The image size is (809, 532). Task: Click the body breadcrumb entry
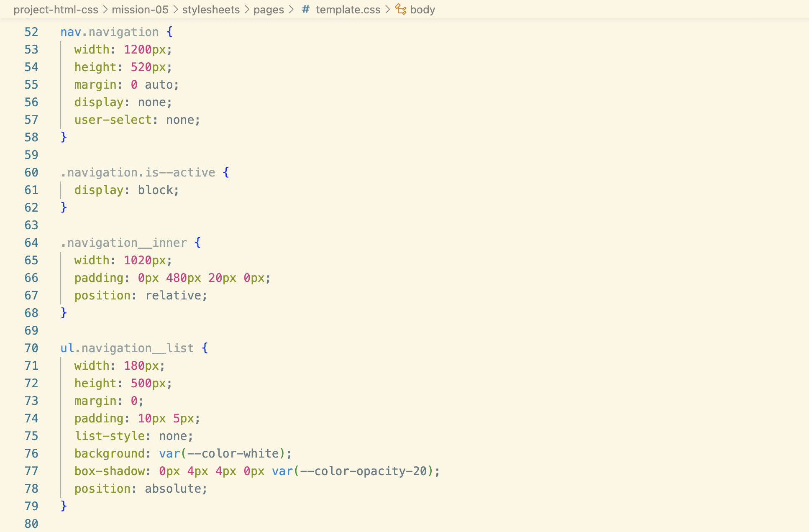(x=423, y=9)
